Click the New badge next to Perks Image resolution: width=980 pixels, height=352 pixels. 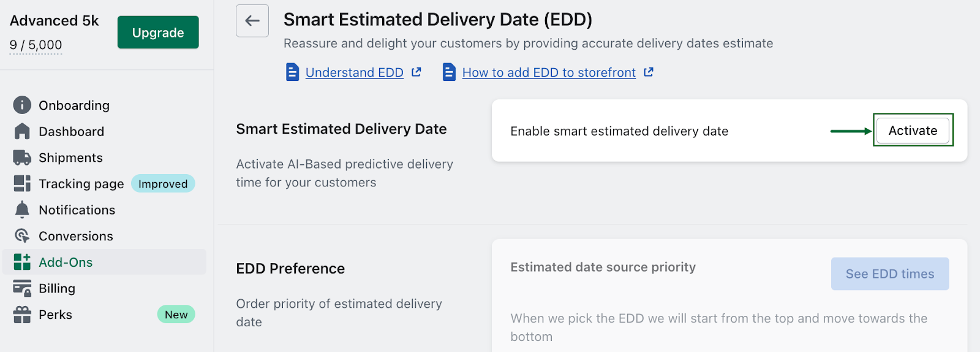[176, 315]
